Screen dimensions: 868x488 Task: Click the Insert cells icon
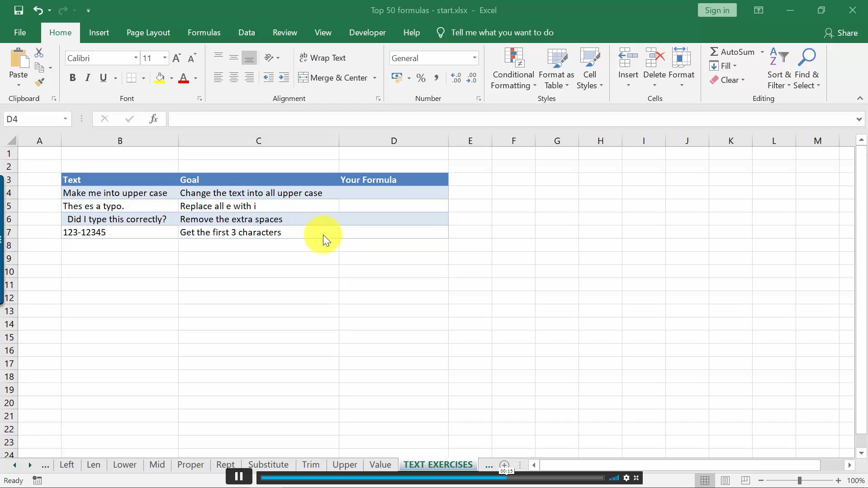(x=628, y=57)
